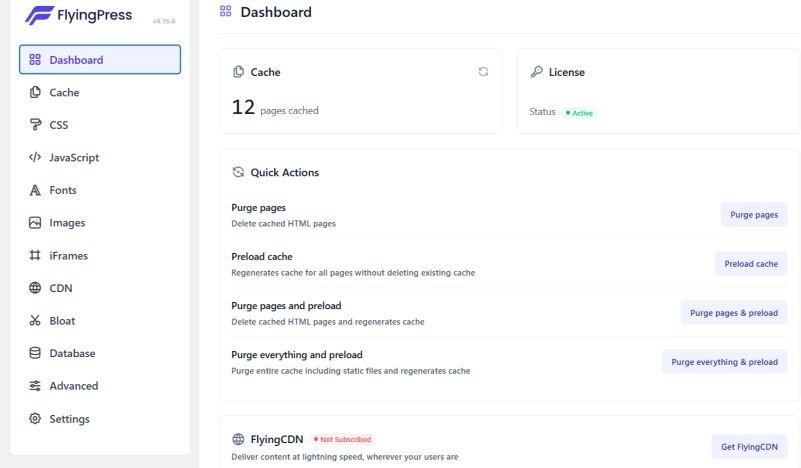The image size is (801, 468).
Task: Click the Purge pages button
Action: point(754,215)
